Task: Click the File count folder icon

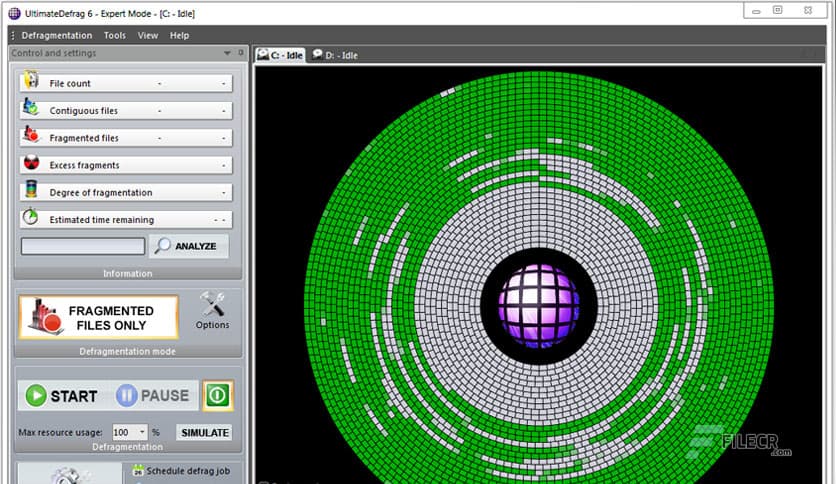Action: (x=31, y=80)
